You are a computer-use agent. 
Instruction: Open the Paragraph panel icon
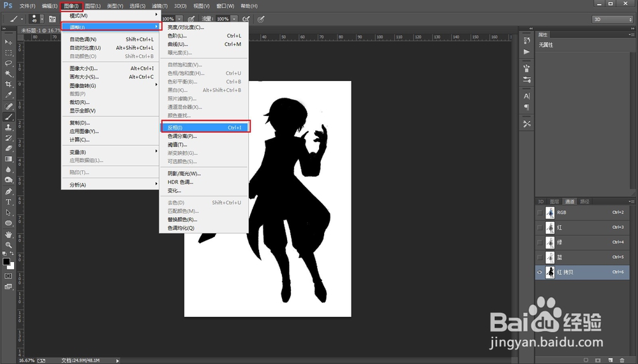pos(526,107)
